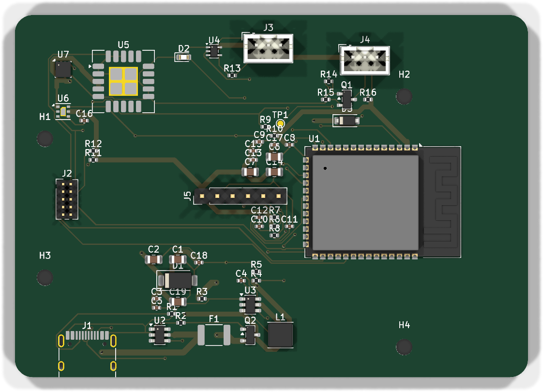Select the yellow thermal pad of U5
543x392 pixels.
[x=123, y=81]
